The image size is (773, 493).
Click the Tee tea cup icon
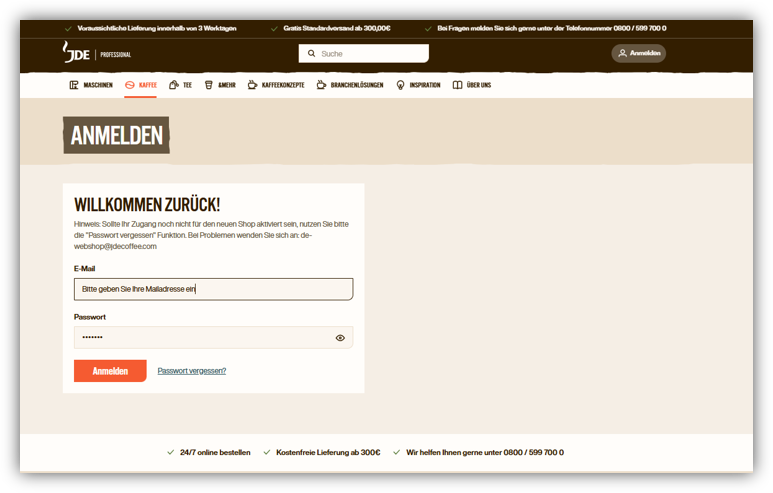point(174,85)
